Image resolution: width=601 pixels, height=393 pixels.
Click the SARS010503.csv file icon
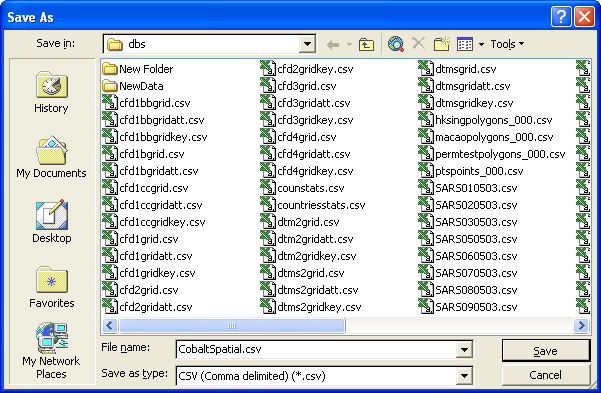pyautogui.click(x=425, y=188)
